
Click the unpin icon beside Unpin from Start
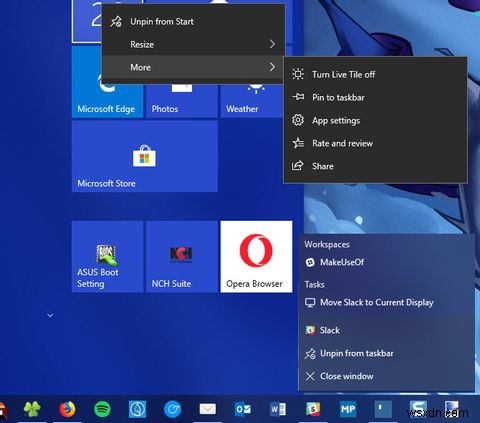116,22
